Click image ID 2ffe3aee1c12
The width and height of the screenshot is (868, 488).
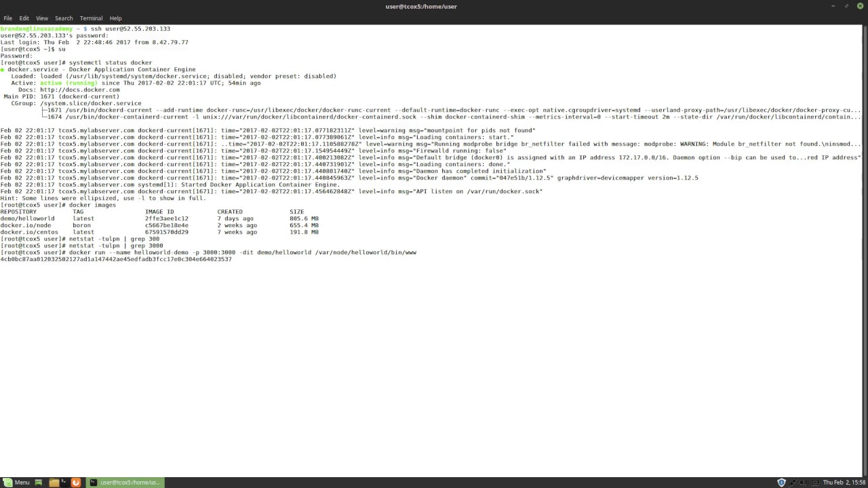click(167, 218)
